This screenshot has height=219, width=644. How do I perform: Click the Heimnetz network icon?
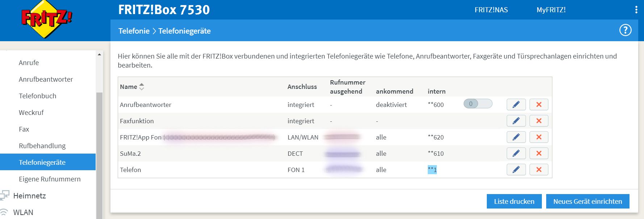pos(5,196)
